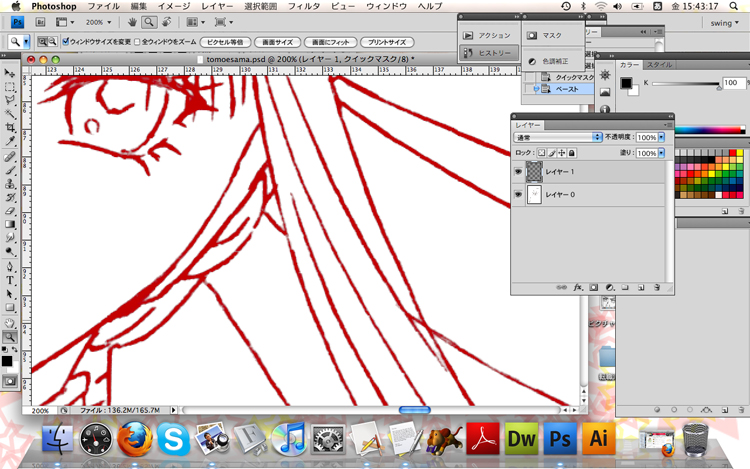The height and width of the screenshot is (469, 750).
Task: Click the プリントサイズ button
Action: (387, 42)
